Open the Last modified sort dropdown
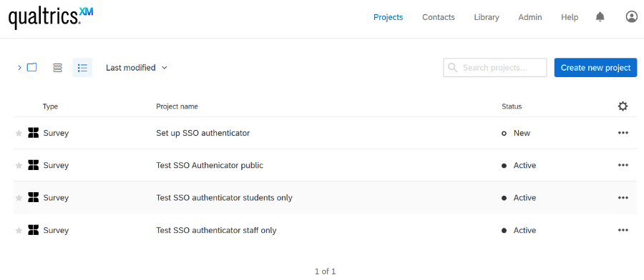 tap(137, 68)
